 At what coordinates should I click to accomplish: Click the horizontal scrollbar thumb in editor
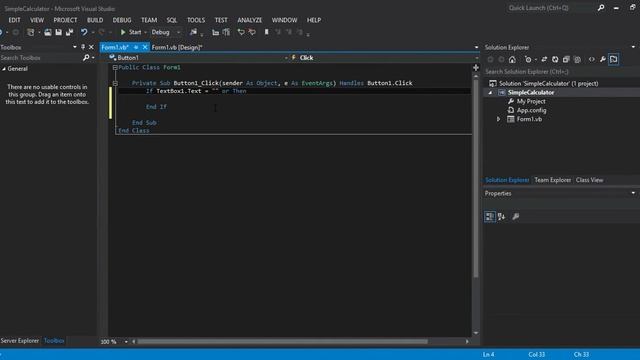pos(282,342)
